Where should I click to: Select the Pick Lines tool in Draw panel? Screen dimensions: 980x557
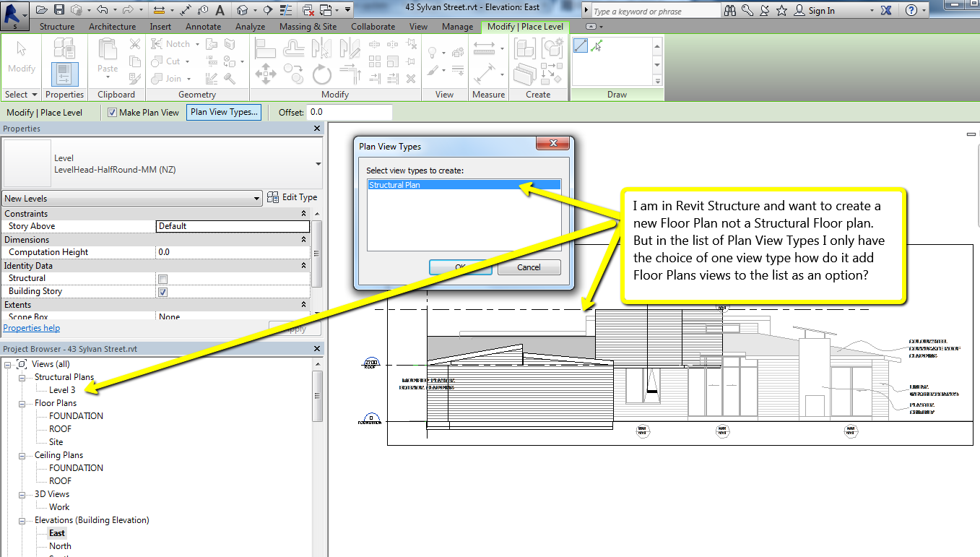coord(596,46)
